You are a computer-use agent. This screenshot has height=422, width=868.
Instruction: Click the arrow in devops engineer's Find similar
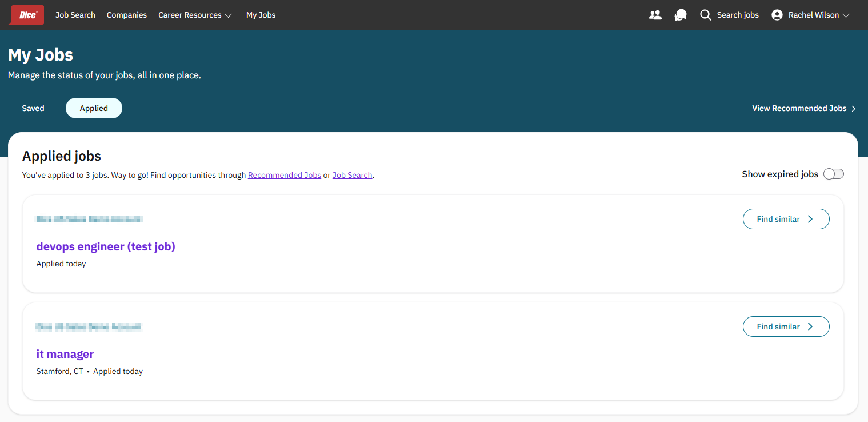pos(810,219)
